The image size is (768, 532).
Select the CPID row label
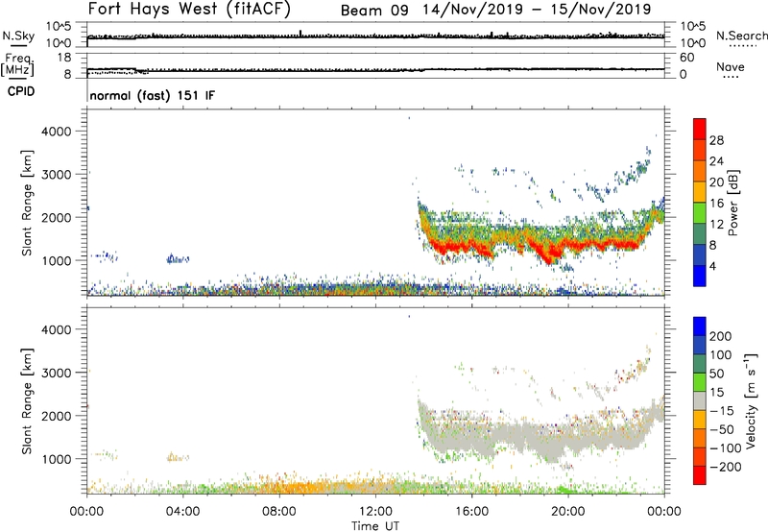click(21, 91)
